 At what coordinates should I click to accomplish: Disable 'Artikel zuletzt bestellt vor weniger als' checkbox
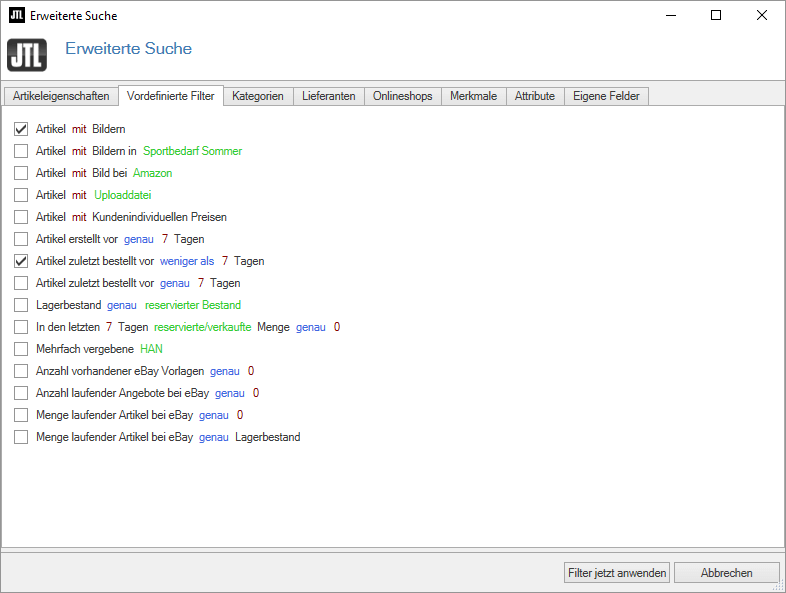point(21,261)
